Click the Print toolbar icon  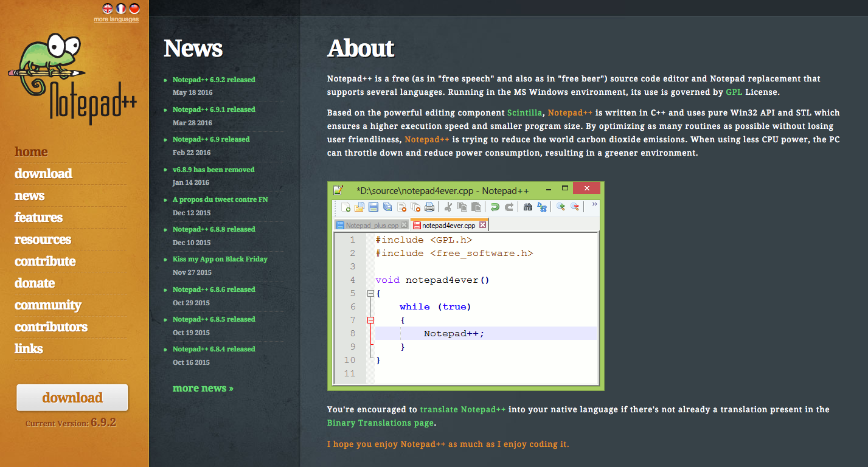429,207
